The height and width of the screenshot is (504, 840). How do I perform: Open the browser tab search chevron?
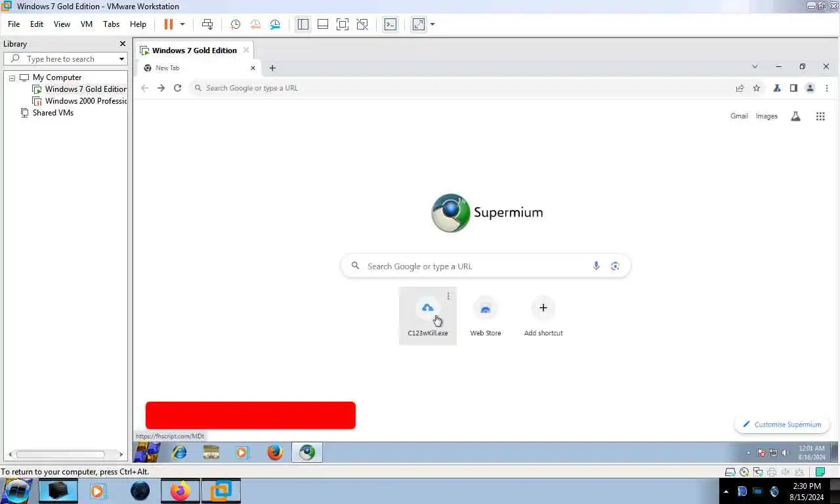(755, 66)
